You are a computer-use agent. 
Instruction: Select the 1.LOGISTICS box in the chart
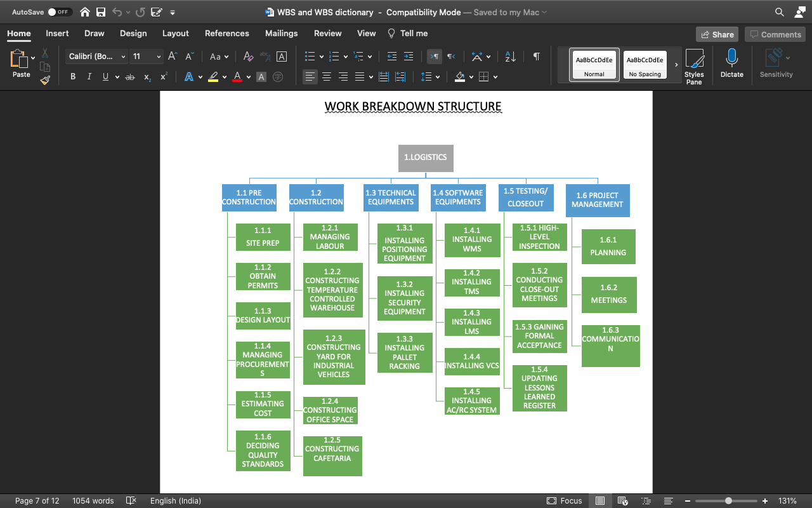coord(426,158)
